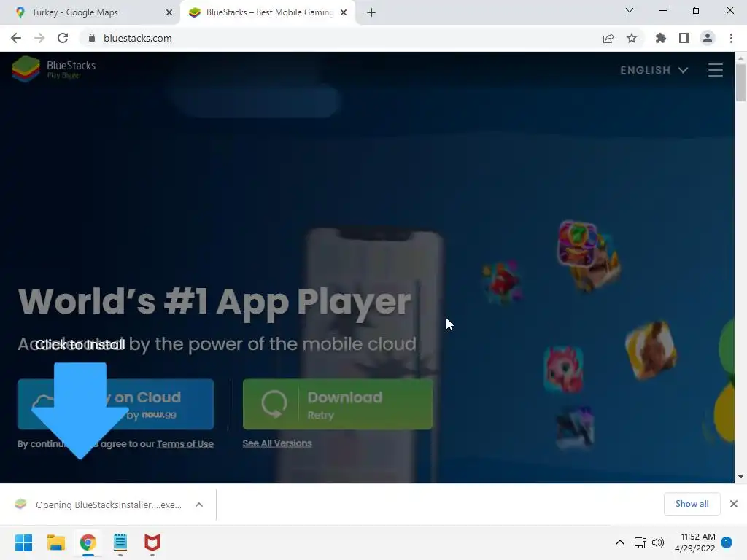Open the Chrome profile avatar menu
This screenshot has height=560, width=747.
tap(708, 38)
